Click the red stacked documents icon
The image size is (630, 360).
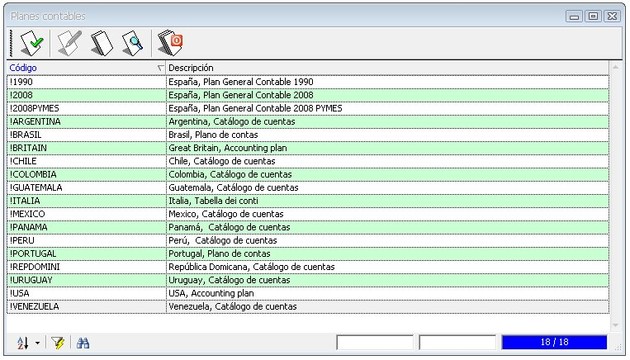tap(170, 42)
